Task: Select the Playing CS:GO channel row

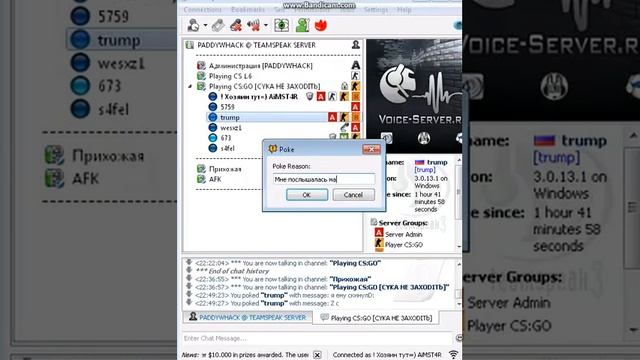Action: [264, 86]
